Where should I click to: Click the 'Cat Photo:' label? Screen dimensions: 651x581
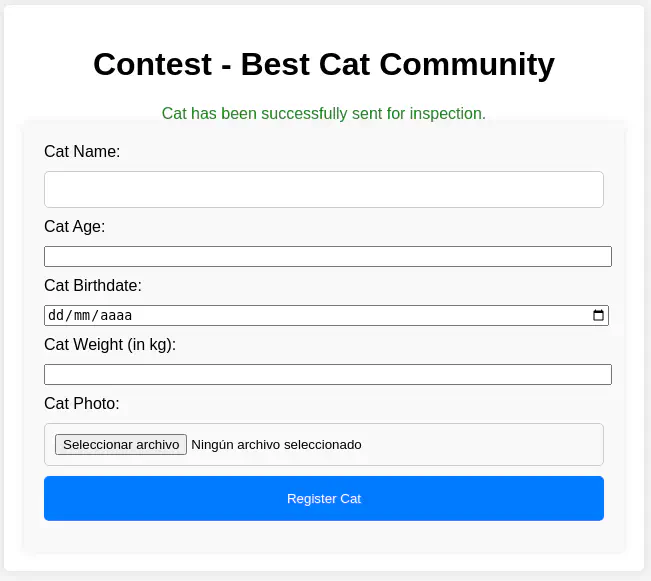(x=81, y=403)
